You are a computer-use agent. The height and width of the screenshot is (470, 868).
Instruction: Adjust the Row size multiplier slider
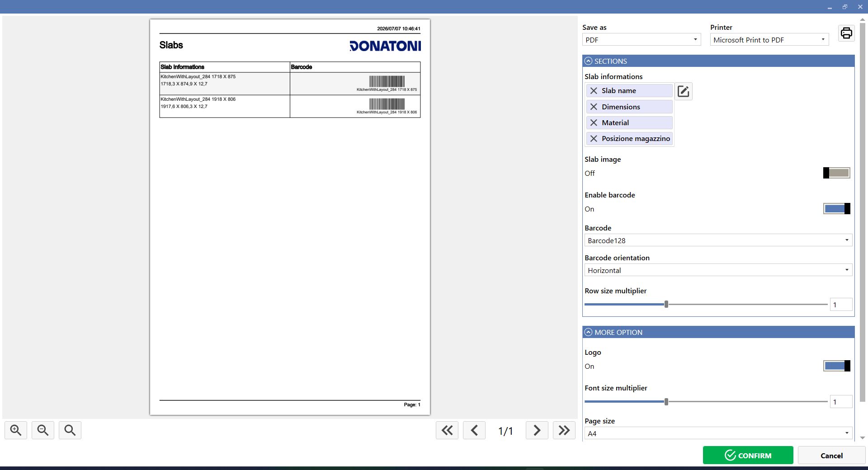point(666,305)
